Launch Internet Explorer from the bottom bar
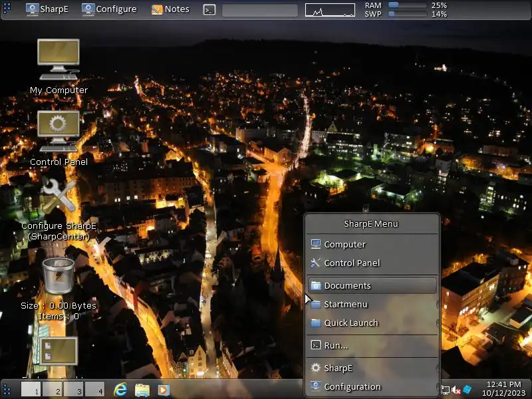Viewport: 532px width, 399px height. tap(120, 390)
